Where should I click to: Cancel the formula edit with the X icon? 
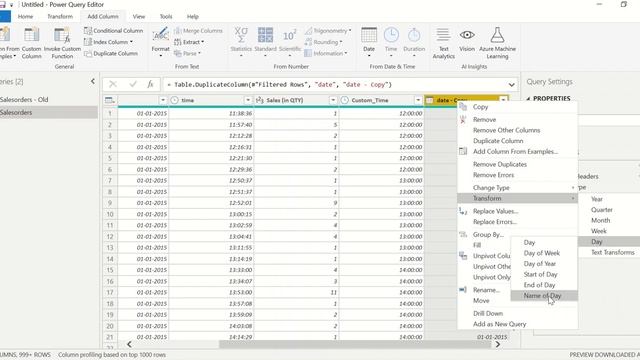click(x=113, y=84)
